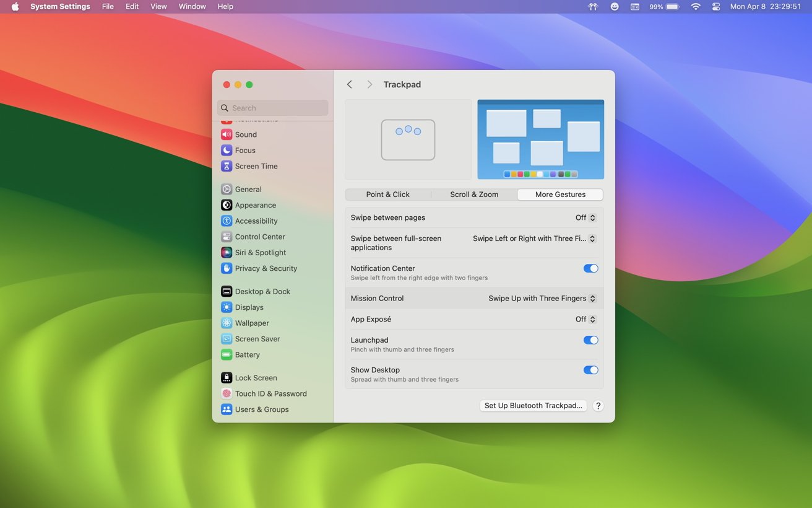
Task: Click the help question mark button
Action: pyautogui.click(x=598, y=405)
